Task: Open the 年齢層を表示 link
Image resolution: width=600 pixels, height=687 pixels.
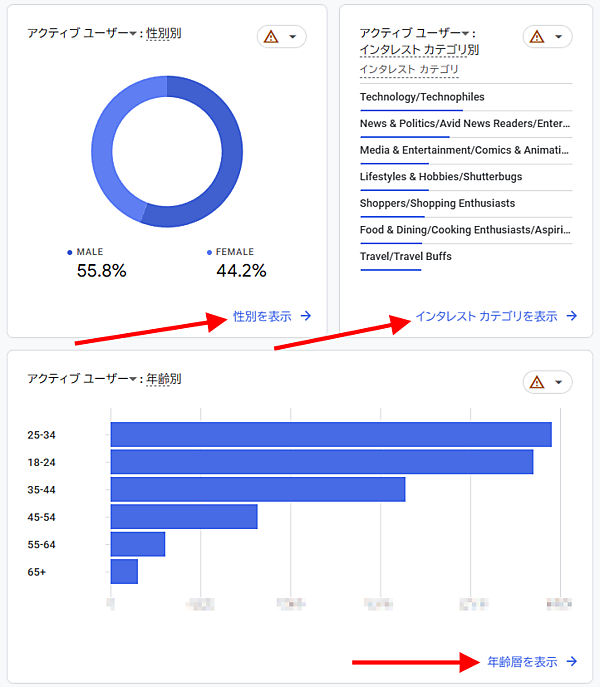Action: coord(522,662)
